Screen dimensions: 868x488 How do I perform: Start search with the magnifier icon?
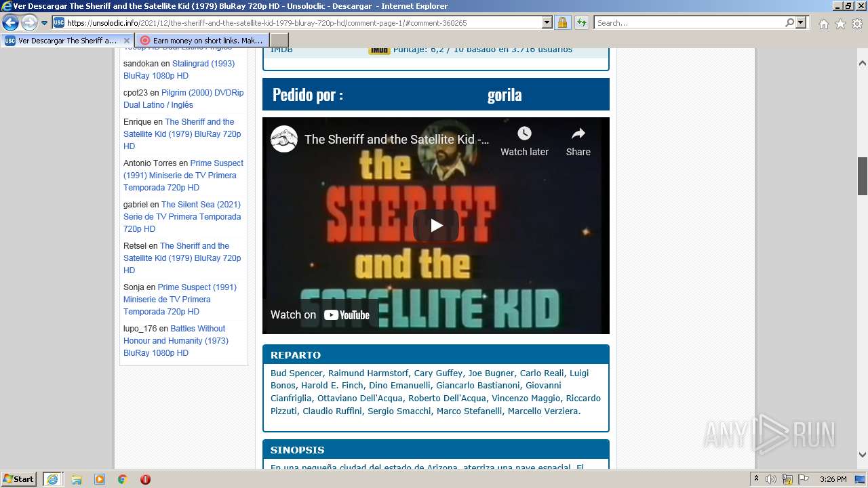(789, 23)
